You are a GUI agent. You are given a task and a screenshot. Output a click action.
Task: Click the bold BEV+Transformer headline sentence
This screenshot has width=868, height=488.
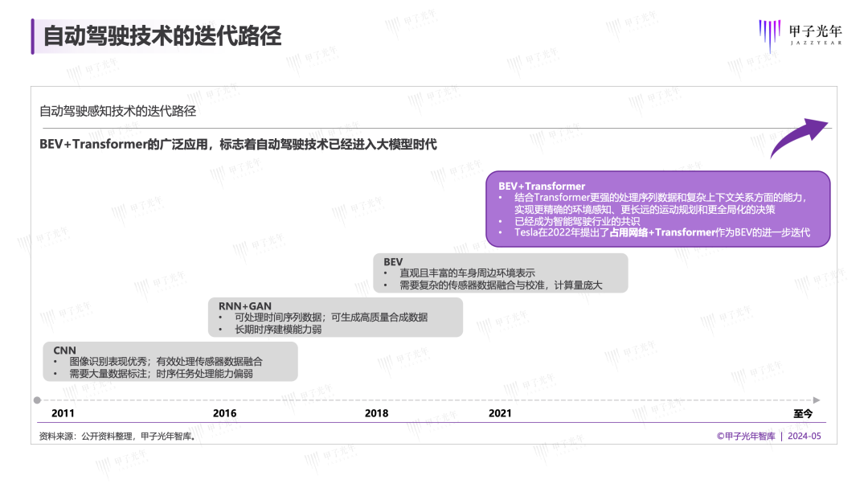(x=238, y=144)
